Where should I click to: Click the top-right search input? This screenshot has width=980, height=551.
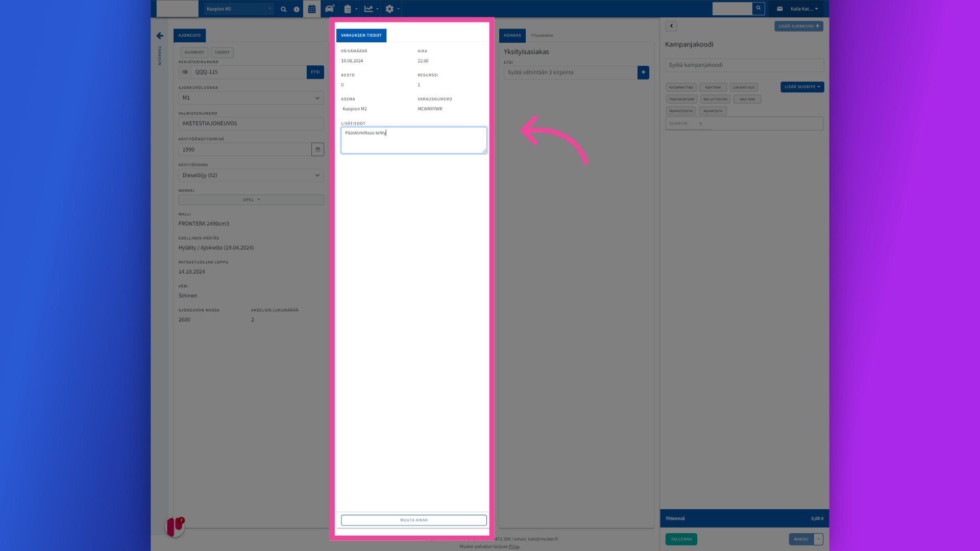(x=732, y=8)
